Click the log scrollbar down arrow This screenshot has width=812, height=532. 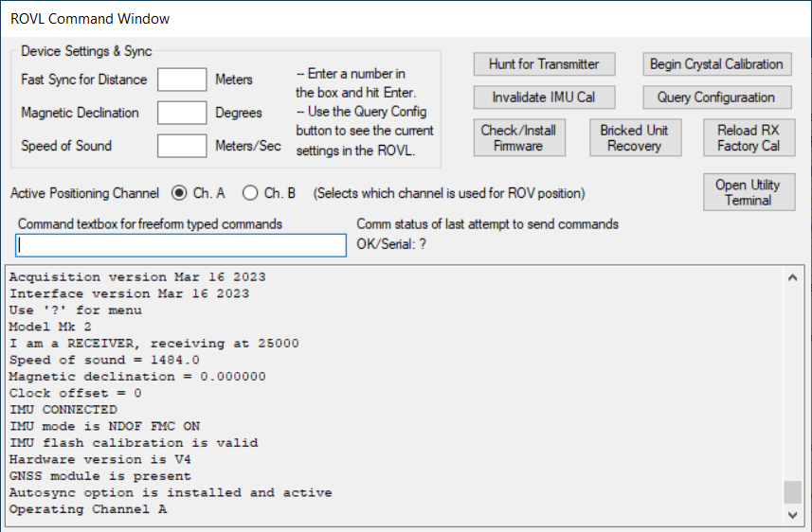tap(792, 514)
